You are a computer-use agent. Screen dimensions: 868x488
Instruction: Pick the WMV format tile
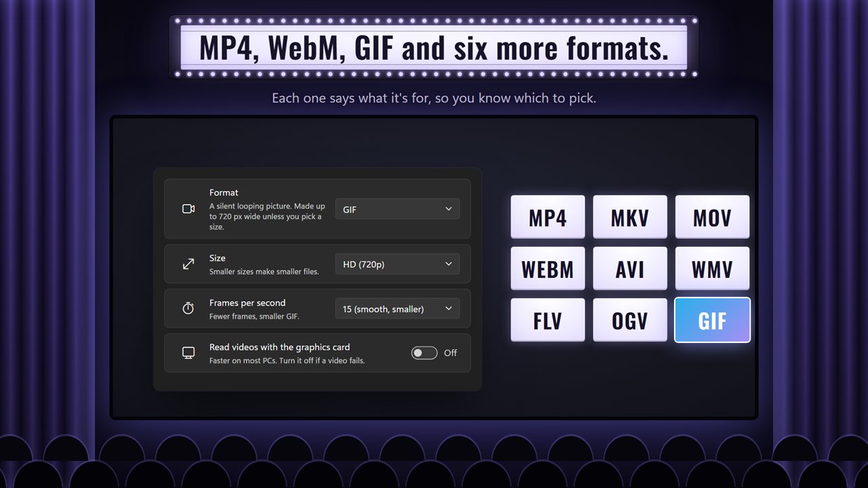point(712,268)
